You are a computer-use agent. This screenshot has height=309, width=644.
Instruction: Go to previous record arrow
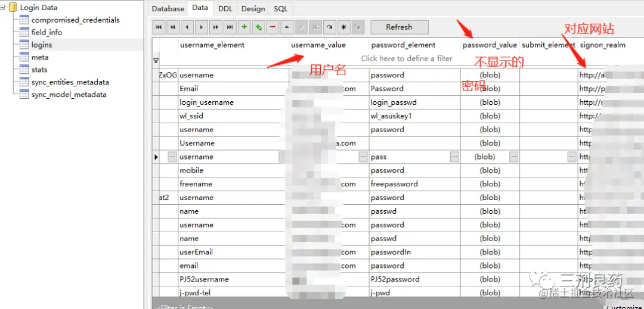187,27
